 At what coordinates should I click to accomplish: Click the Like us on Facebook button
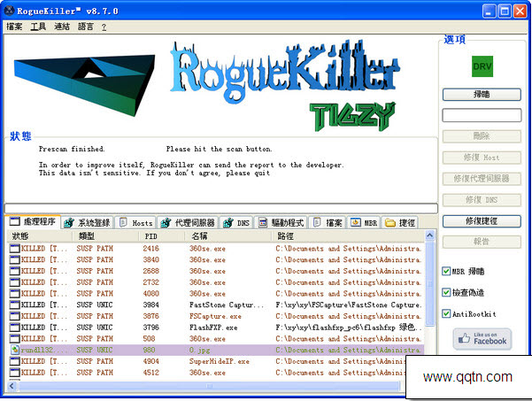click(482, 337)
